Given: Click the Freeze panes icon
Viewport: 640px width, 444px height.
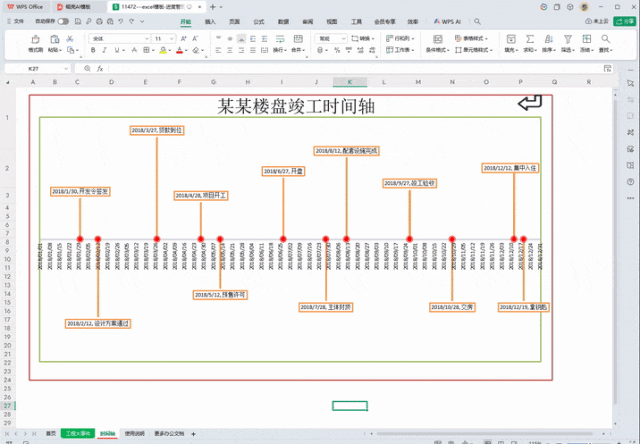Looking at the screenshot, I should pyautogui.click(x=587, y=39).
